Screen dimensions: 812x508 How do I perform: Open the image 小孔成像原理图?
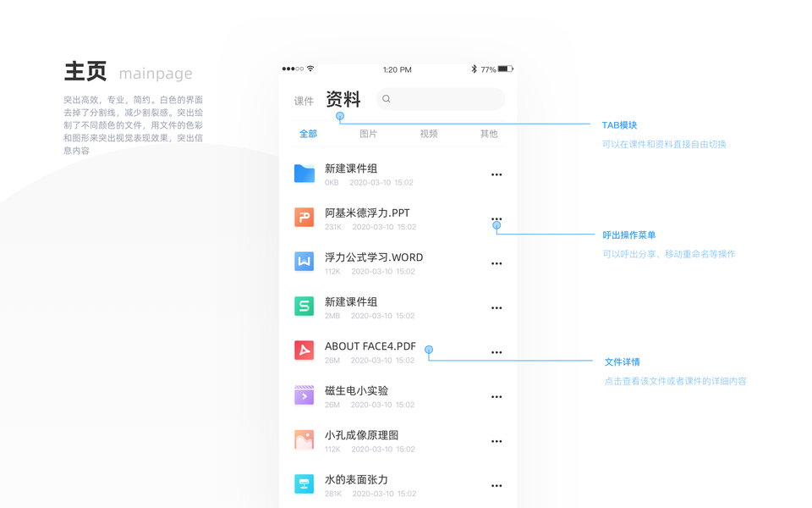[361, 435]
